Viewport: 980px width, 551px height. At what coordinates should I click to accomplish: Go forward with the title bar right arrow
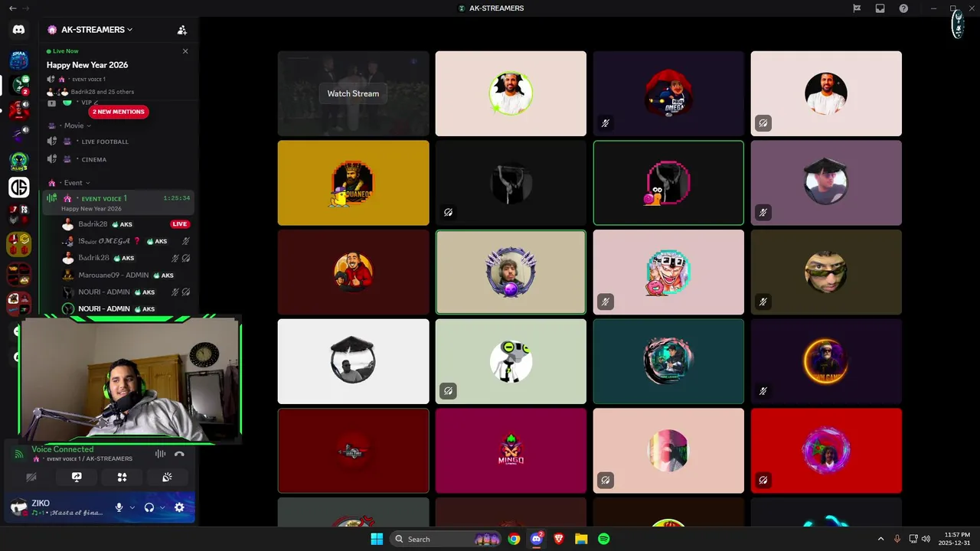coord(27,8)
